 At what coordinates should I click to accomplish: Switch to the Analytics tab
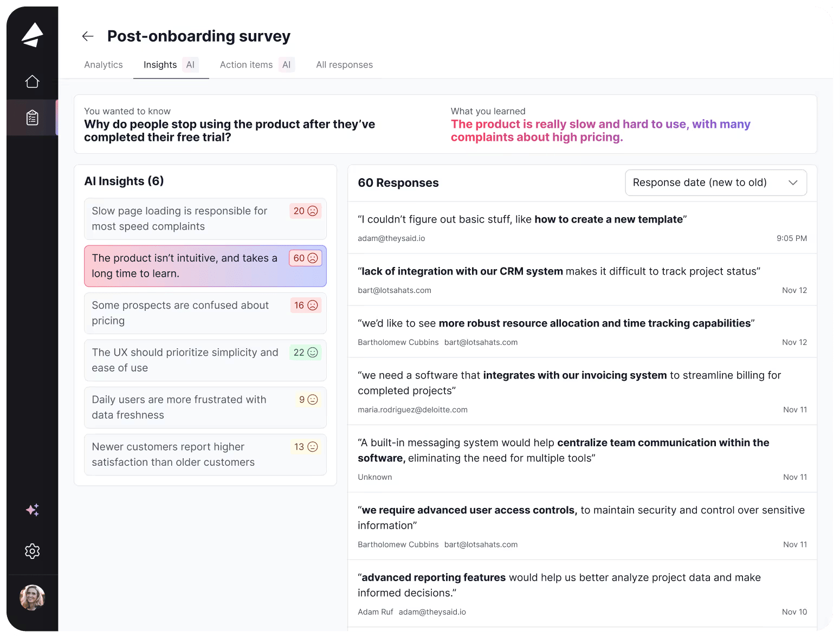[104, 64]
